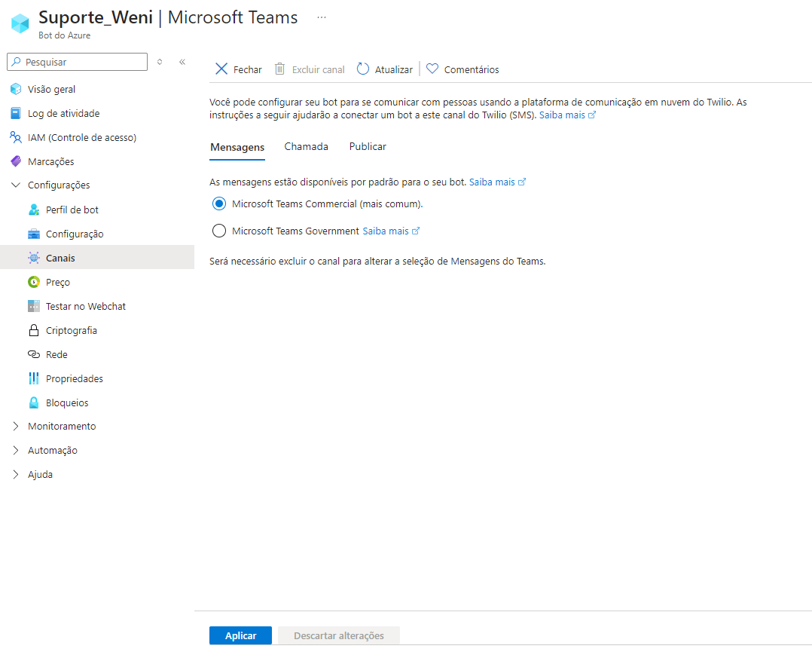This screenshot has width=812, height=658.
Task: Open the Perfil de bot page
Action: tap(70, 210)
